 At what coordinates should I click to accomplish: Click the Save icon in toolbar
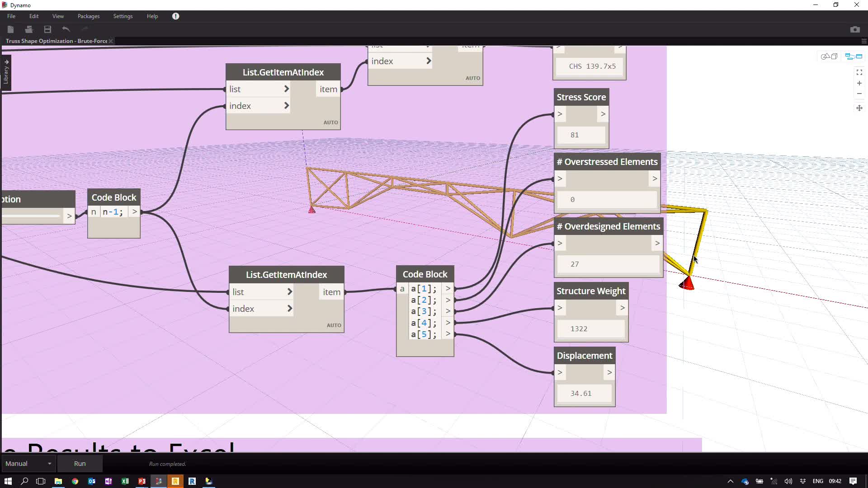[x=47, y=29]
